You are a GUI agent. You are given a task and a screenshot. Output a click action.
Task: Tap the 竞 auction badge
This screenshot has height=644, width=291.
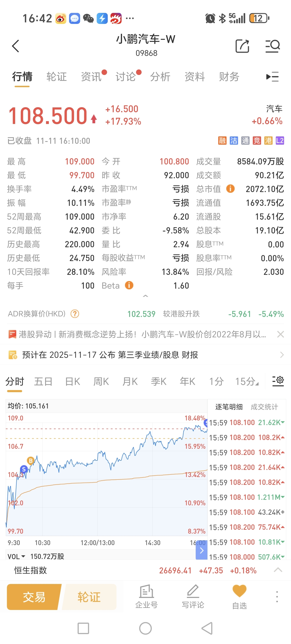(x=257, y=141)
